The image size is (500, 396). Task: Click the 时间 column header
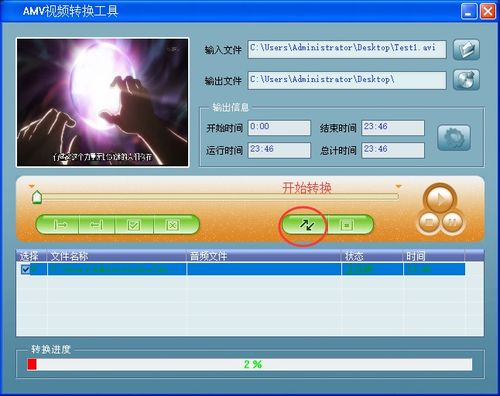pyautogui.click(x=434, y=256)
